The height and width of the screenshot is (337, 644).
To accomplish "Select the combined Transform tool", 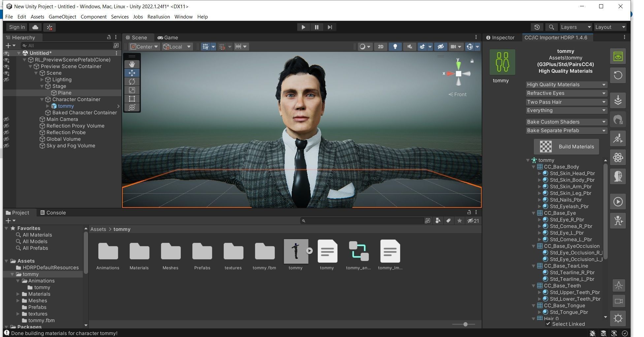I will (x=132, y=107).
